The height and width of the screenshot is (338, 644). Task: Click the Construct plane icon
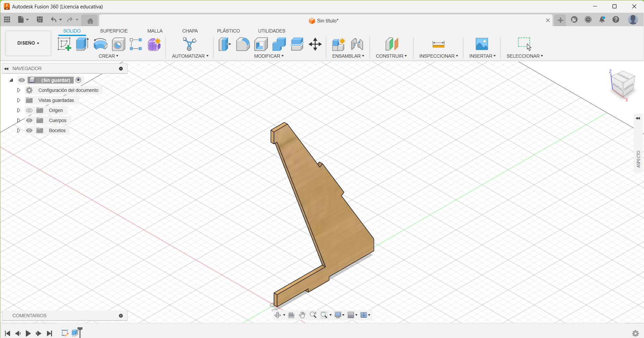[x=391, y=44]
